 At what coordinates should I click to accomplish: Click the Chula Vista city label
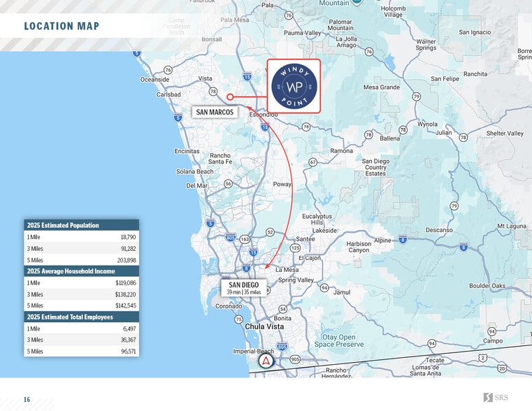tap(264, 326)
